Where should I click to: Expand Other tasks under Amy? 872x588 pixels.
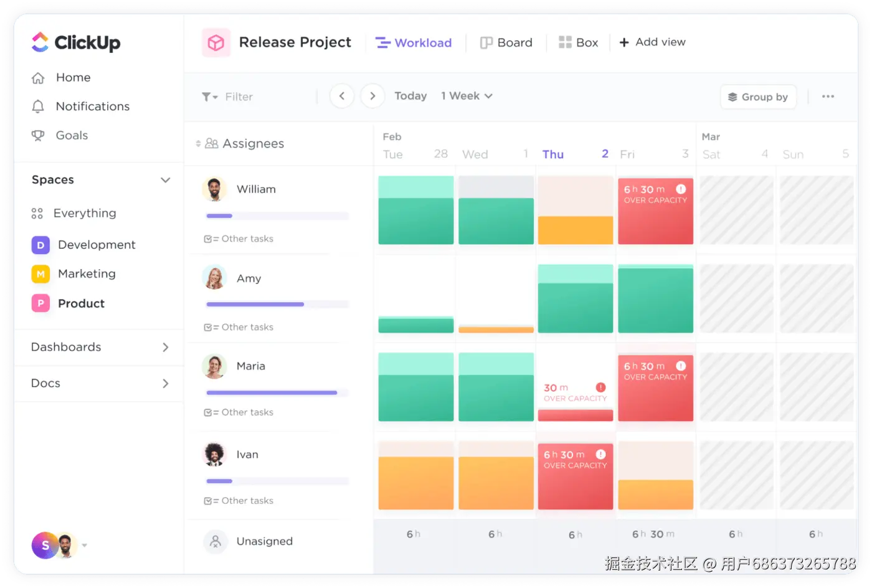pos(239,327)
